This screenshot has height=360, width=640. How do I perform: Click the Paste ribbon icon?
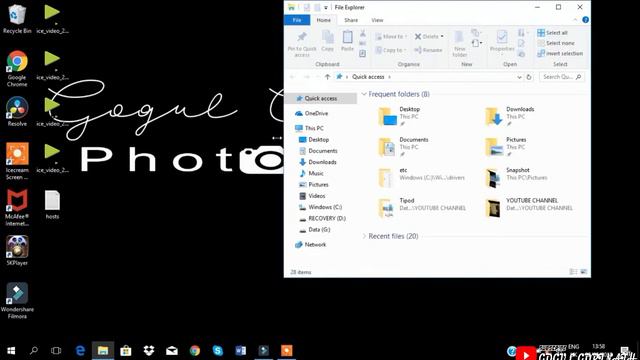point(347,41)
